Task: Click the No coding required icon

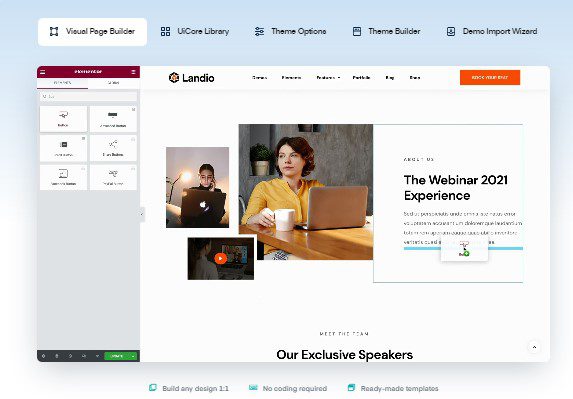Action: [253, 388]
